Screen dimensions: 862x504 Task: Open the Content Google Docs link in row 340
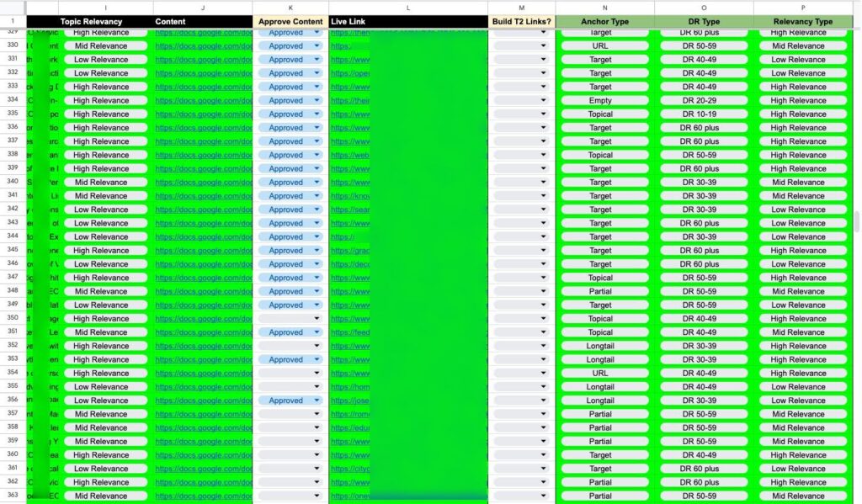(203, 183)
